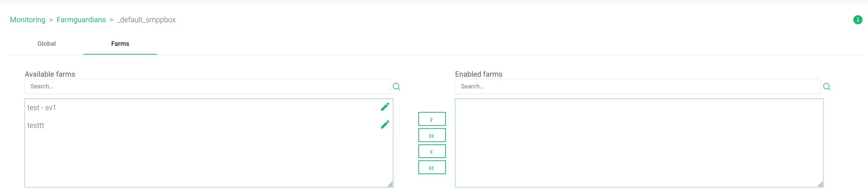Select the Farms tab
Screen dimensions: 868x196
pyautogui.click(x=120, y=44)
